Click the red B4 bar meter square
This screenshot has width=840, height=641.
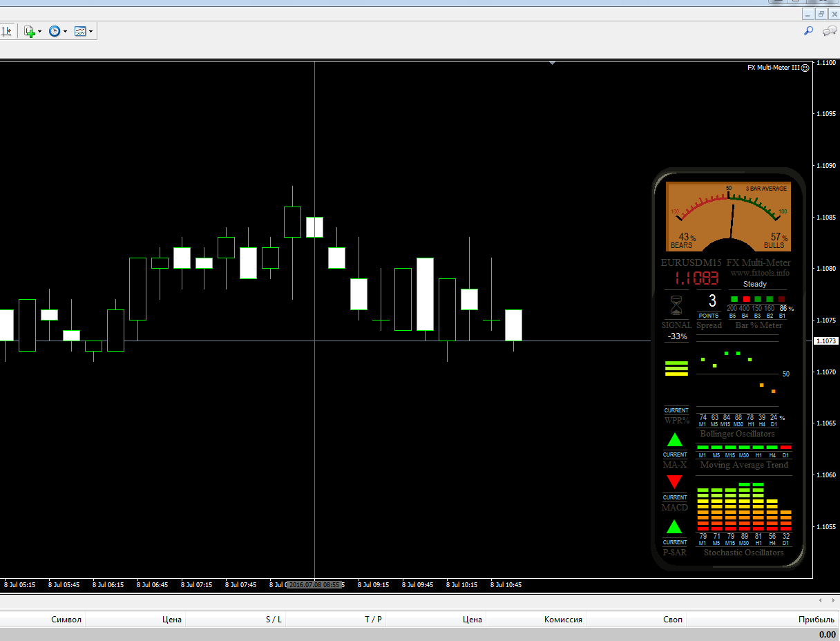746,299
